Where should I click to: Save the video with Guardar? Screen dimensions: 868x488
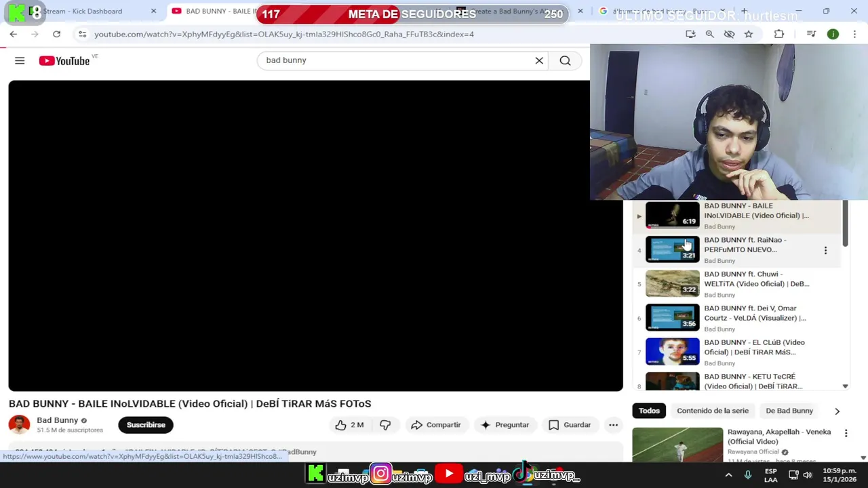[x=570, y=425]
